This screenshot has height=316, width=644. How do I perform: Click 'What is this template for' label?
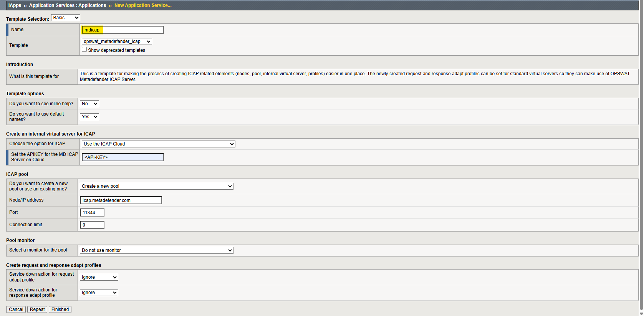[34, 76]
